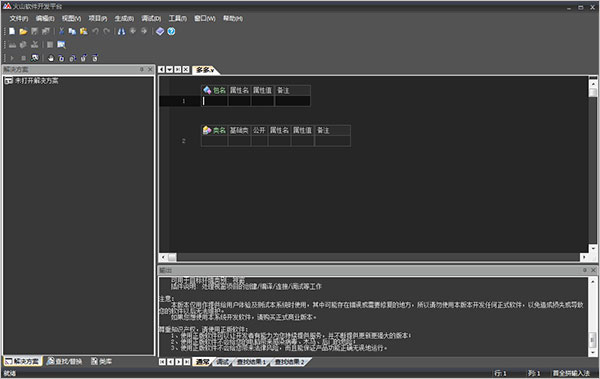Click the editor vertical scrollbar up arrow
Viewport: 600px width, 379px height.
(x=593, y=83)
